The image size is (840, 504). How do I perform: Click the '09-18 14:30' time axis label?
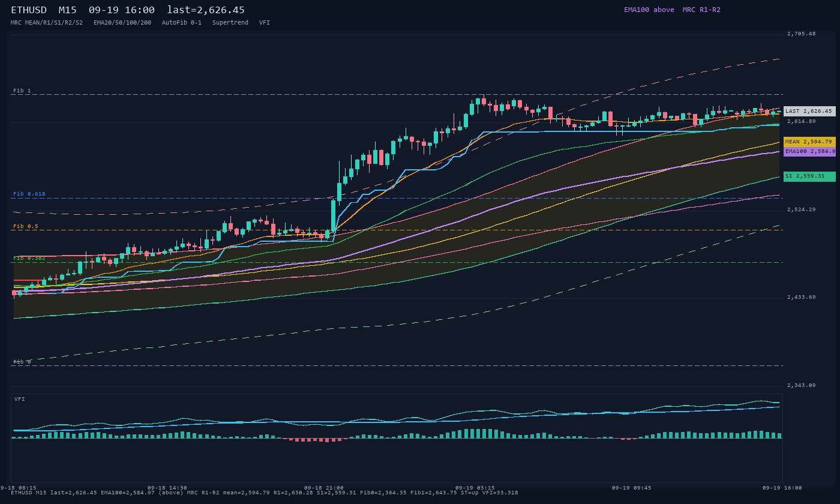pos(167,488)
